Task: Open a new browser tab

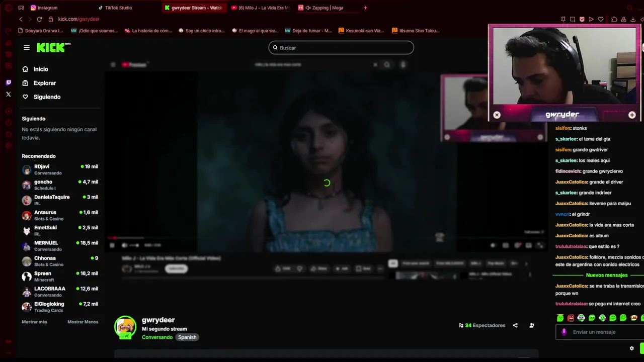Action: click(365, 8)
